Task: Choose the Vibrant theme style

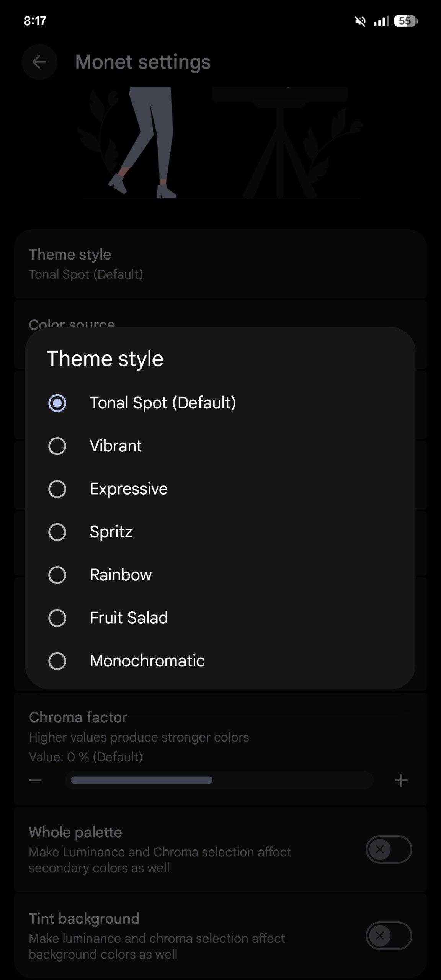Action: [57, 446]
